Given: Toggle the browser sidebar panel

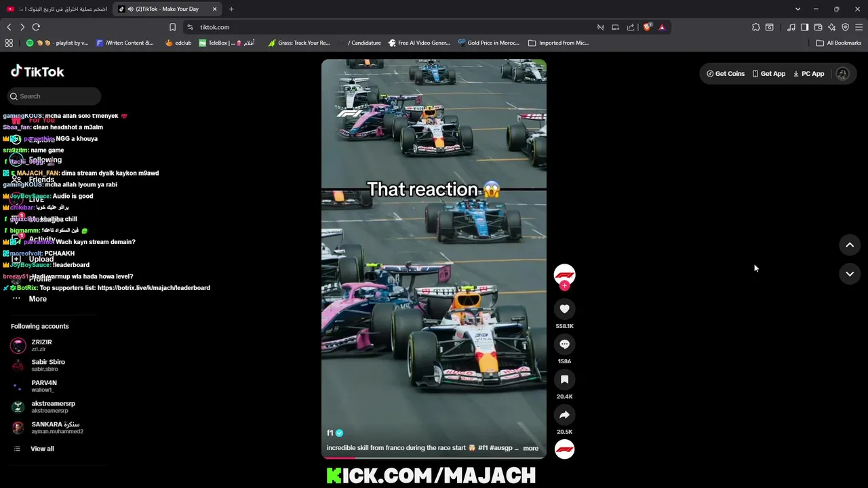Looking at the screenshot, I should [x=804, y=27].
